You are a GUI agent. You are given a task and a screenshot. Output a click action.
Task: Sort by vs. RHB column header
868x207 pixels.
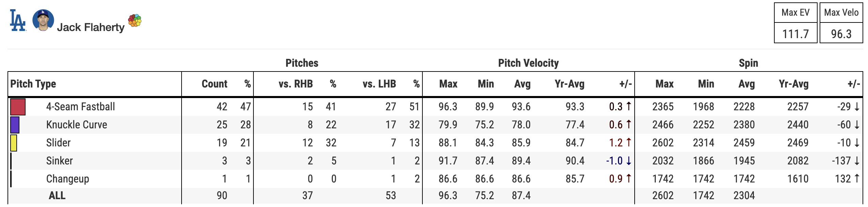pyautogui.click(x=295, y=84)
